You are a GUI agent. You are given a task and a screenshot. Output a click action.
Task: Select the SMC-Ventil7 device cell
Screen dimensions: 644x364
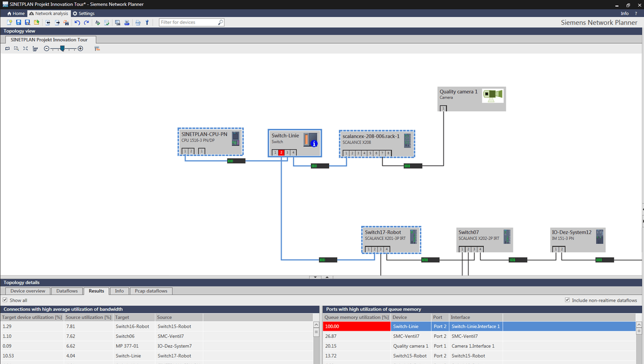[x=410, y=336]
